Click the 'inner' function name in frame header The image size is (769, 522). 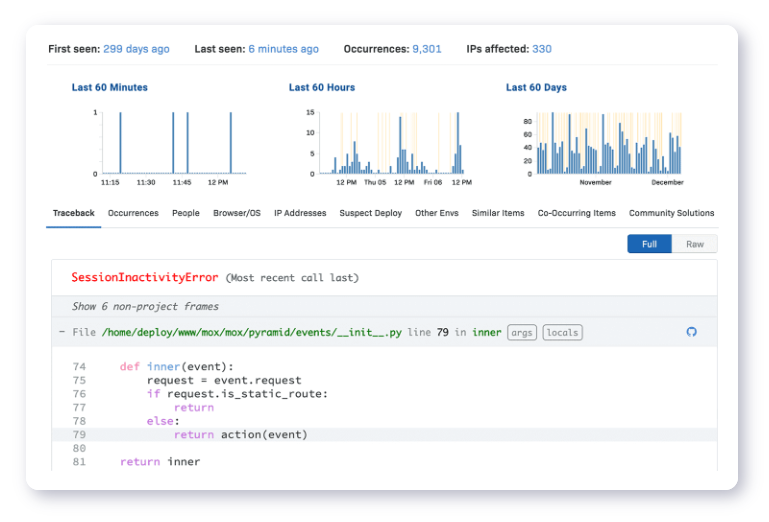(487, 333)
